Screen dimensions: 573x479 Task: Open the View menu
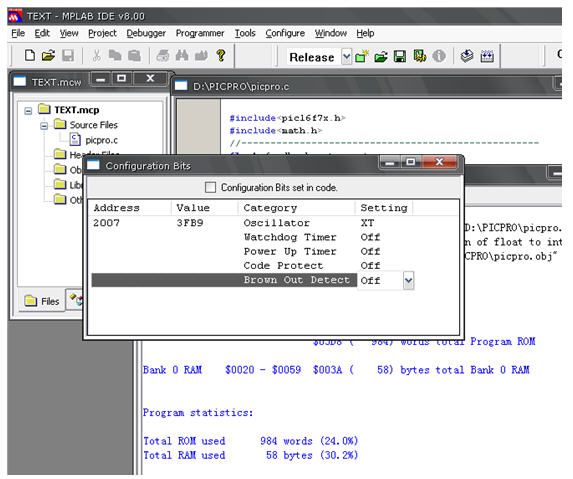pos(69,33)
